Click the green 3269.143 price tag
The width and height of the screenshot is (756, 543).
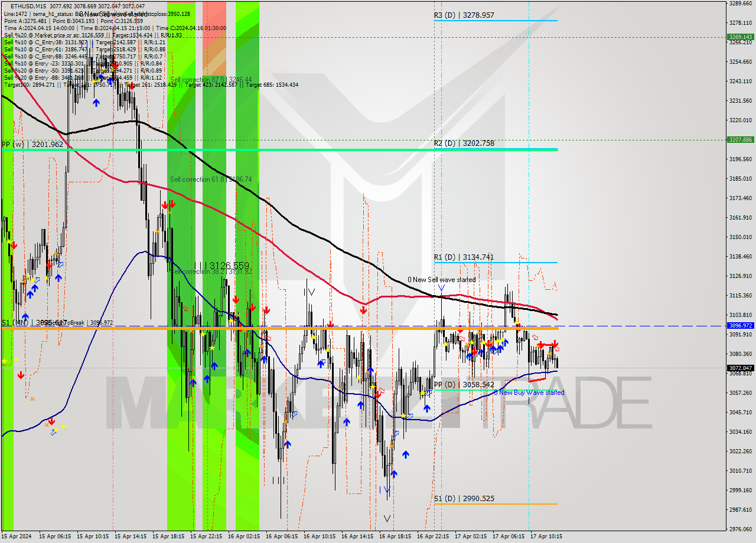click(x=739, y=37)
